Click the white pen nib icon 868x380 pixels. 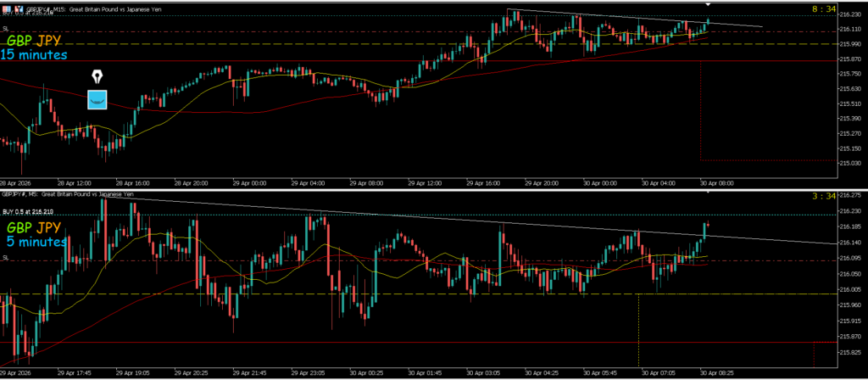point(97,76)
